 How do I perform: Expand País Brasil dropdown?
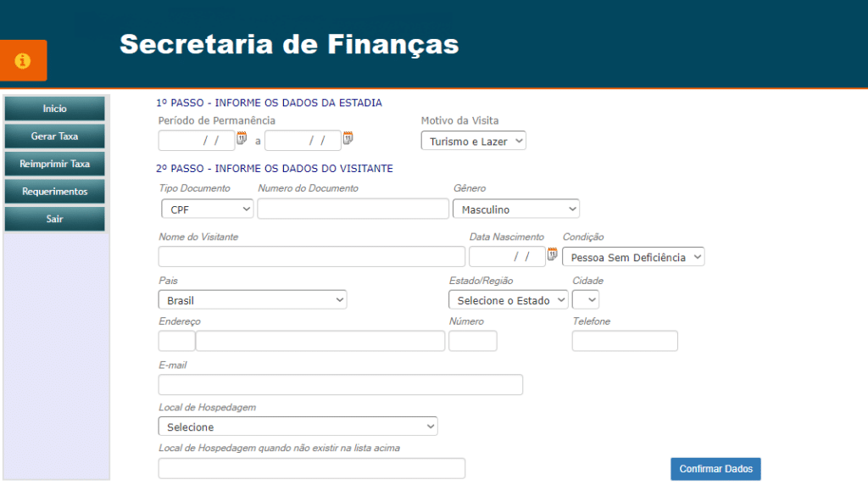253,299
